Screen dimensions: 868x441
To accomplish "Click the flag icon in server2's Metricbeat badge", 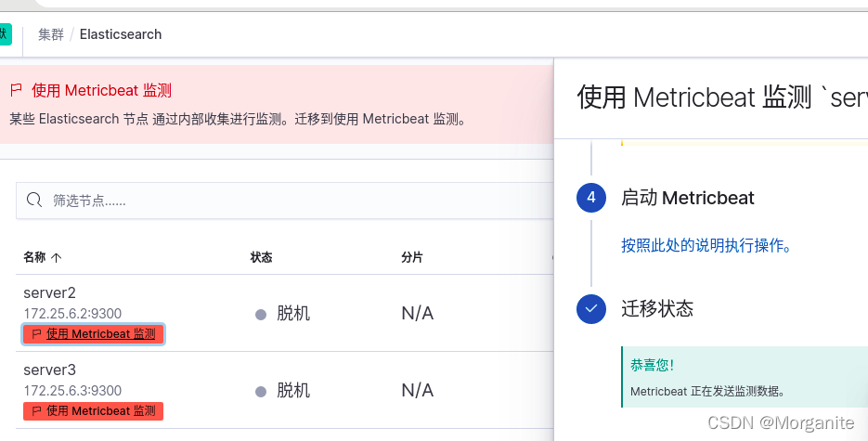I will point(37,334).
